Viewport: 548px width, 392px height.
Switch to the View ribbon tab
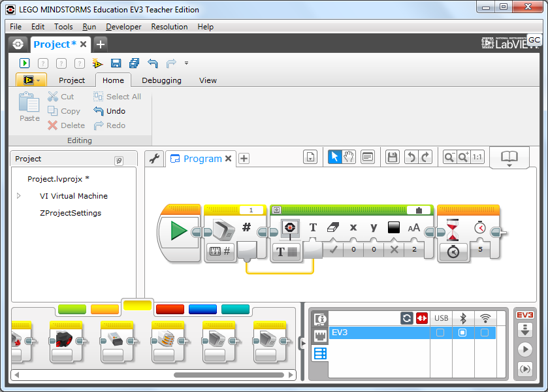click(x=208, y=80)
